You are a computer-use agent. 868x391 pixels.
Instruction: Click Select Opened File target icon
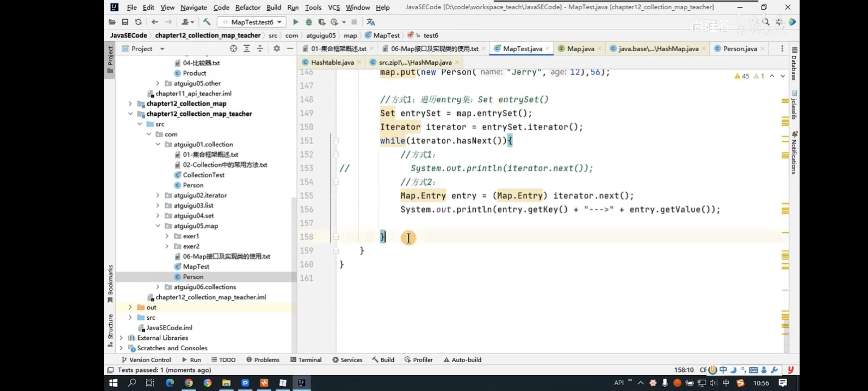[233, 49]
